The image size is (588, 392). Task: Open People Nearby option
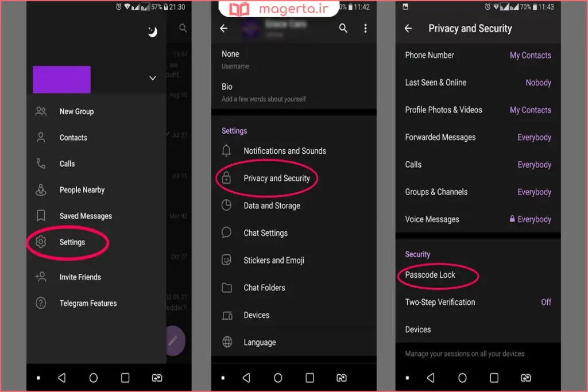coord(82,190)
